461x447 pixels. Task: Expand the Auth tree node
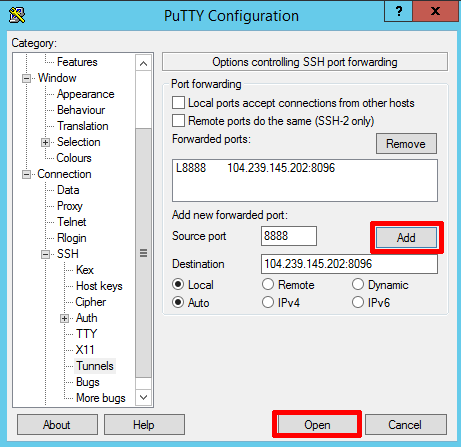[64, 319]
